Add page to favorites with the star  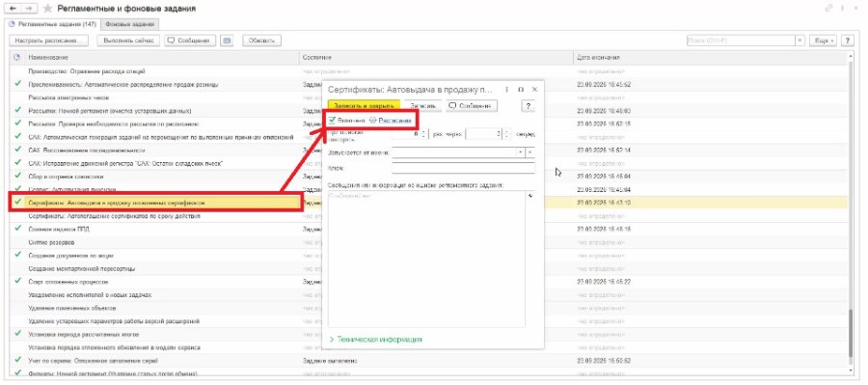tap(47, 9)
